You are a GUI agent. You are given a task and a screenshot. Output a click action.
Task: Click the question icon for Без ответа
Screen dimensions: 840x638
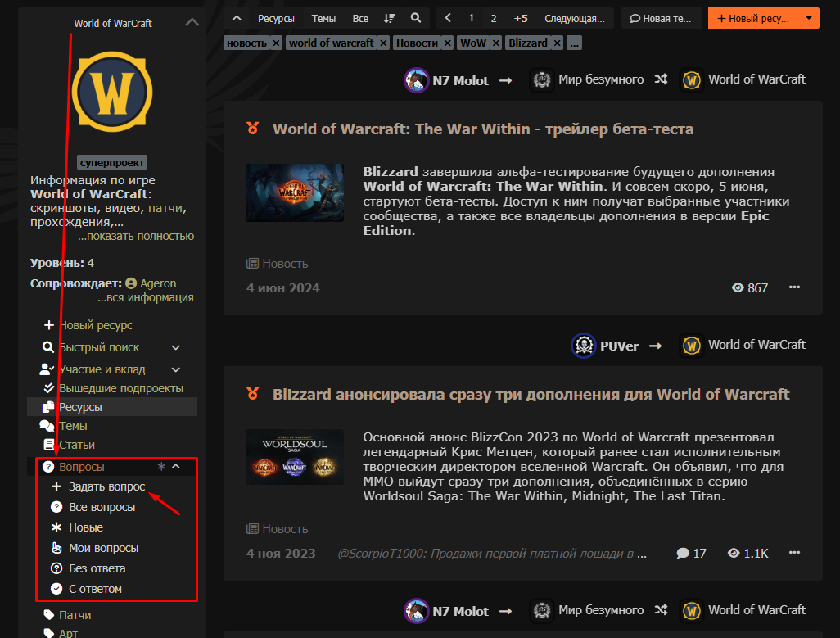tap(56, 568)
